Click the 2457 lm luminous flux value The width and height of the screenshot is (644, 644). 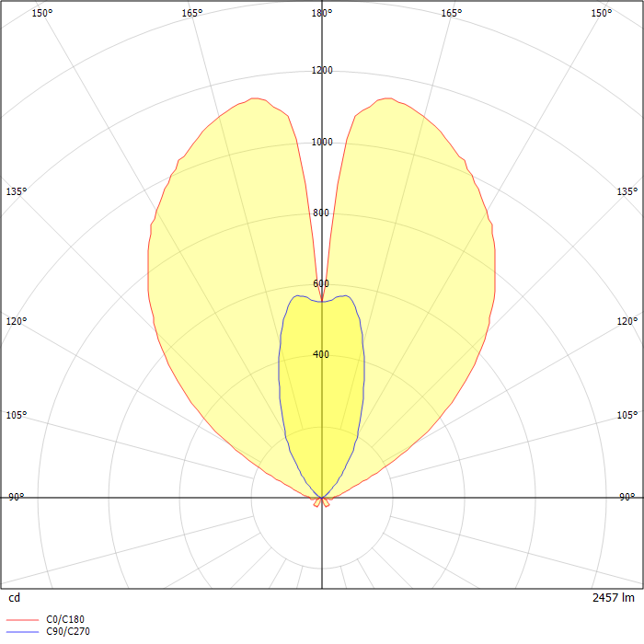pos(614,598)
